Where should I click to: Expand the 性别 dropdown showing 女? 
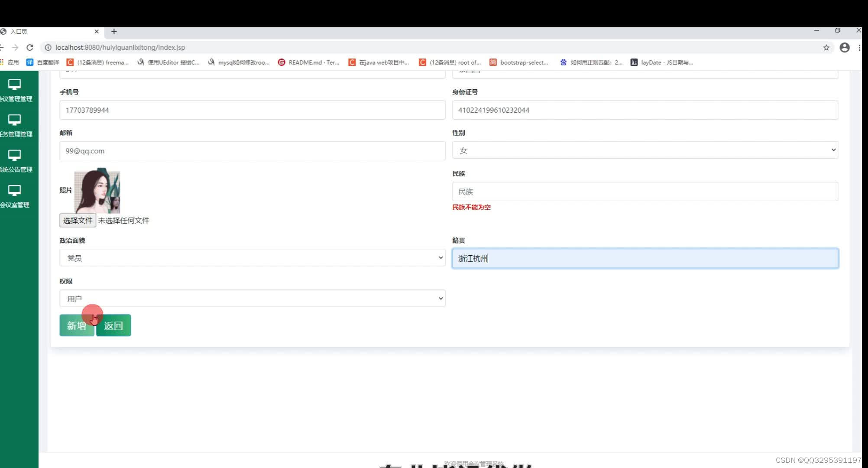[645, 150]
